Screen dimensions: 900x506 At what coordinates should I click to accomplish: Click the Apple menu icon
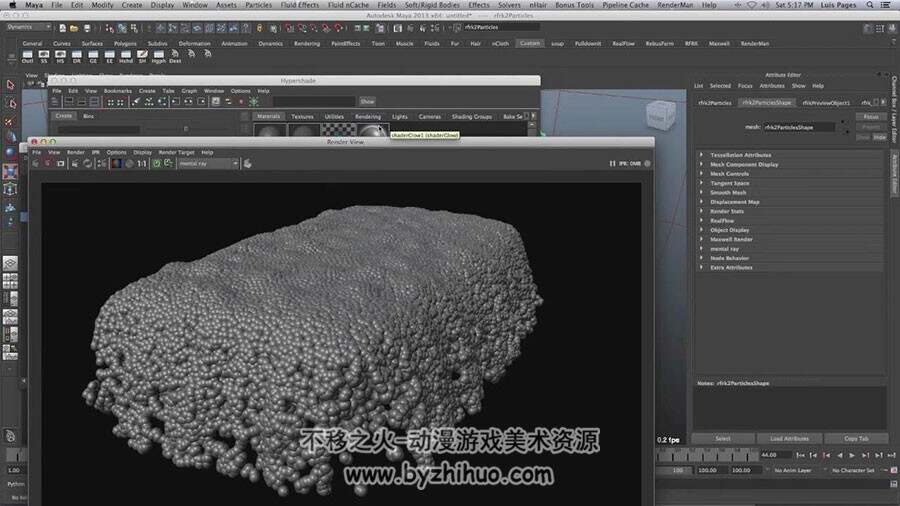point(12,5)
